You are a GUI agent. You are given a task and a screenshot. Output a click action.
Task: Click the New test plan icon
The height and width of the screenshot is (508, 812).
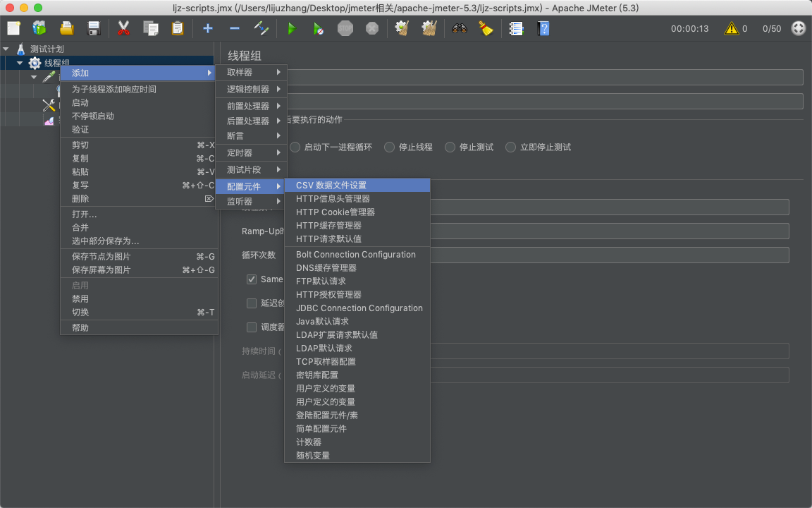click(x=13, y=28)
